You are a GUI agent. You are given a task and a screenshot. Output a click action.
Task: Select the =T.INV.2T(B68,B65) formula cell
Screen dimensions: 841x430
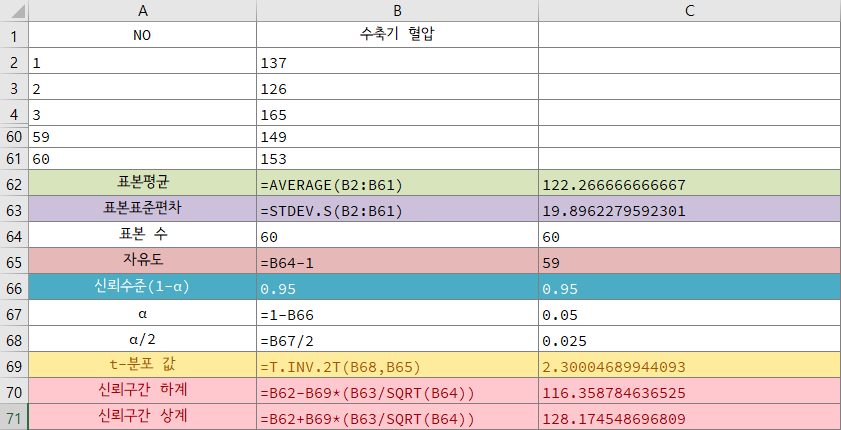point(397,365)
